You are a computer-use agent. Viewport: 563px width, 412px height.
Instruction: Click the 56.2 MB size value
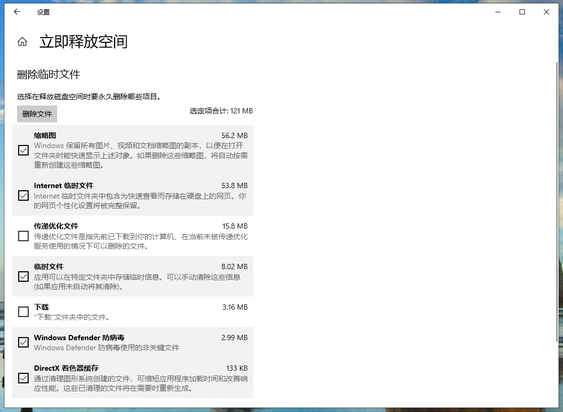click(234, 135)
